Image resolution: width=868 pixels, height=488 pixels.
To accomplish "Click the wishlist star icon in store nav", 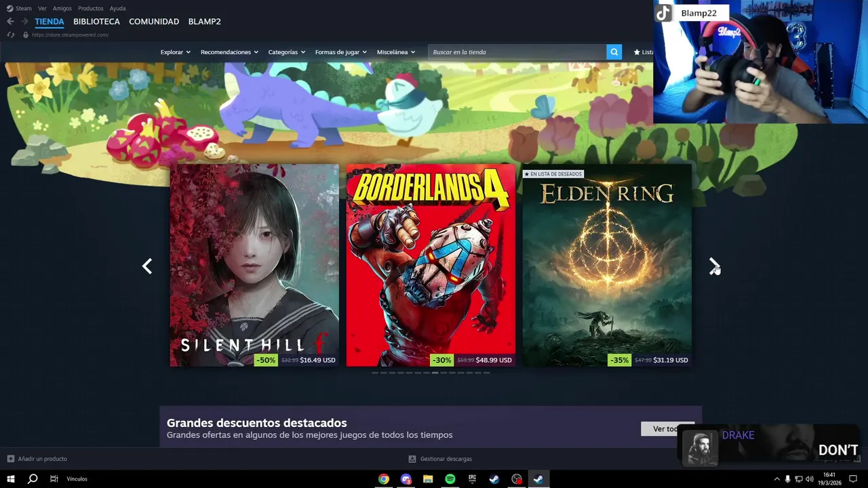I will (637, 52).
